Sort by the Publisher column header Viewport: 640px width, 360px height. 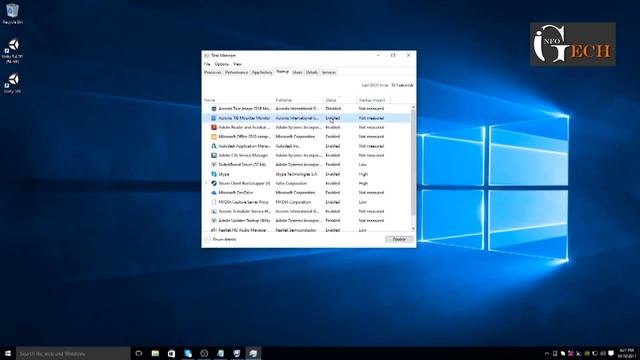pos(298,100)
